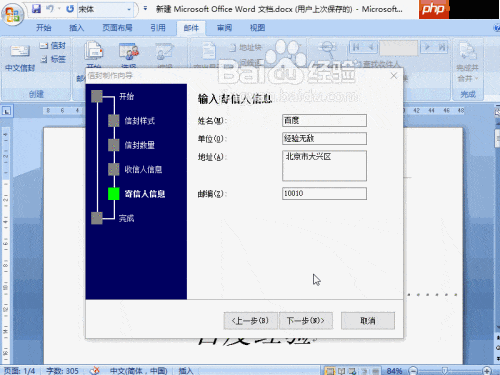Launch the 中文信封 envelope wizard

[20, 57]
